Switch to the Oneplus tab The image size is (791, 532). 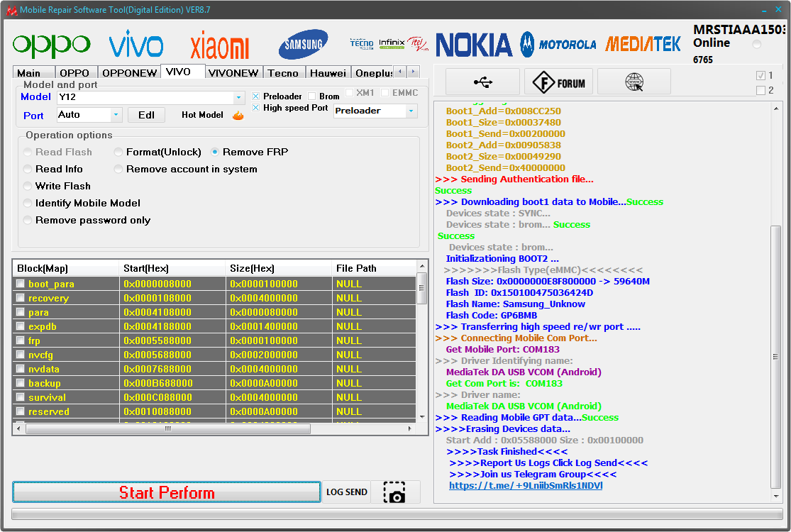tap(372, 73)
